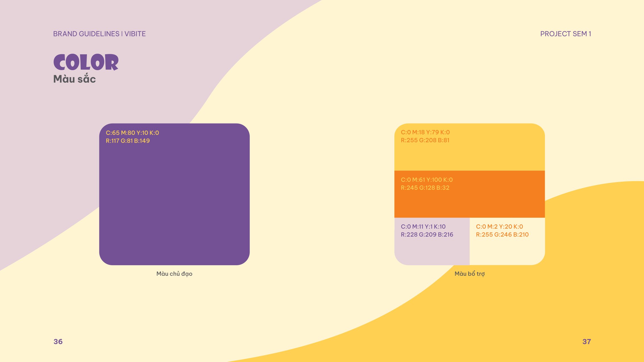Click the 'Màu chủ đạo' caption
The height and width of the screenshot is (362, 644).
pos(174,274)
